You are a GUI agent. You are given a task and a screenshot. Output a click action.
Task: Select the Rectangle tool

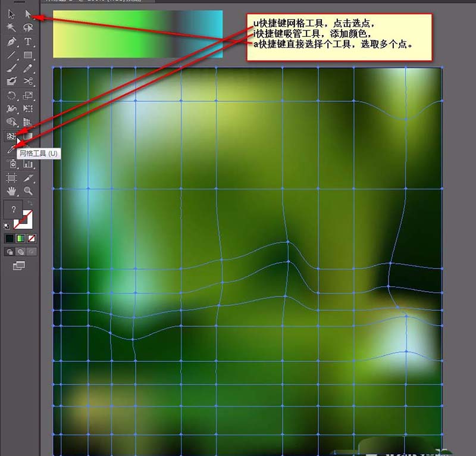click(28, 55)
